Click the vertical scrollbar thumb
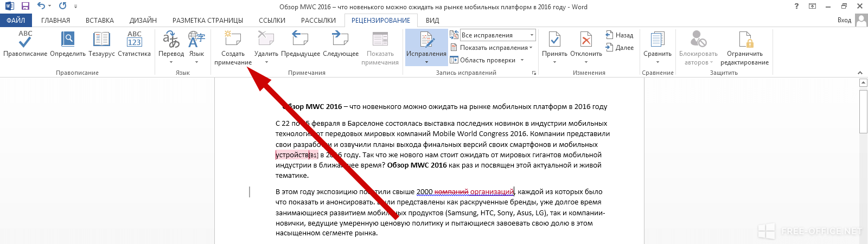 click(863, 111)
